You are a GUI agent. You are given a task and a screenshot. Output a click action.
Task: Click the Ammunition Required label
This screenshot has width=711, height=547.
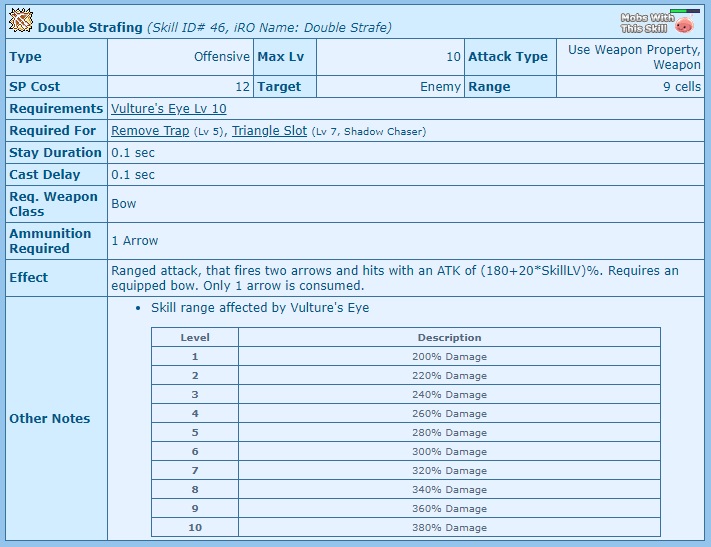click(x=57, y=241)
